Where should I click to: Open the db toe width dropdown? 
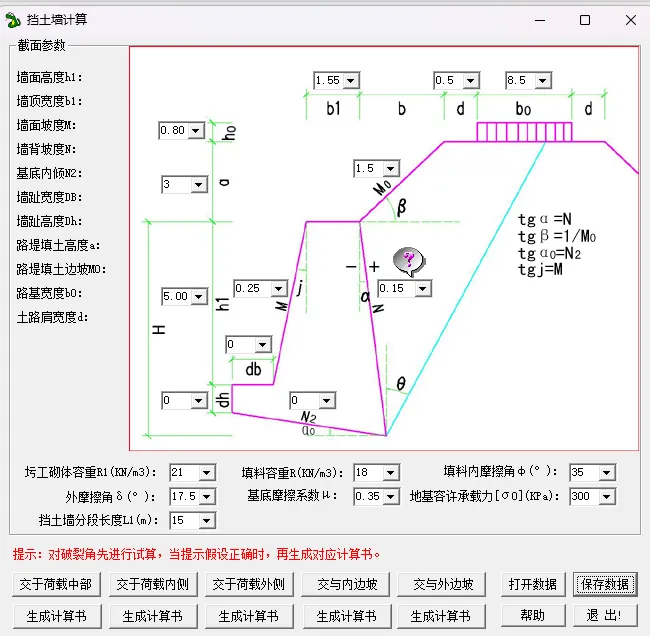[x=262, y=345]
